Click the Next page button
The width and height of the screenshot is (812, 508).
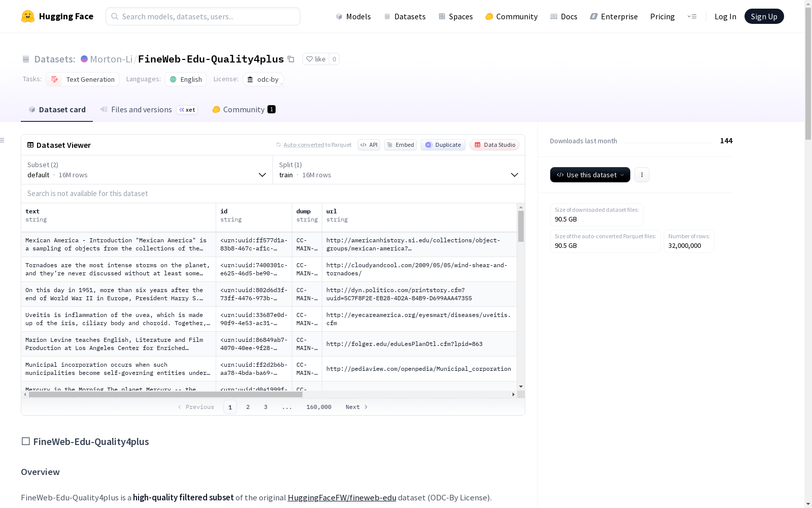[x=356, y=407]
